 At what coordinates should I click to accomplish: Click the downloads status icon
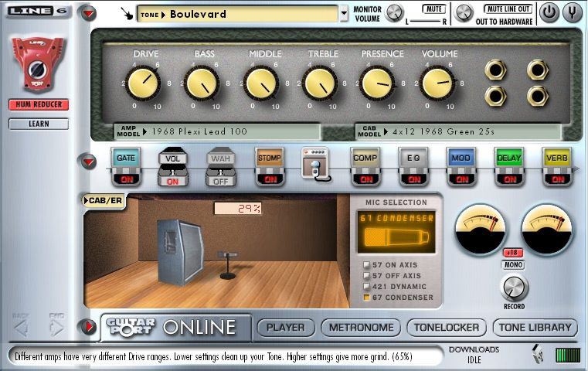tap(538, 353)
